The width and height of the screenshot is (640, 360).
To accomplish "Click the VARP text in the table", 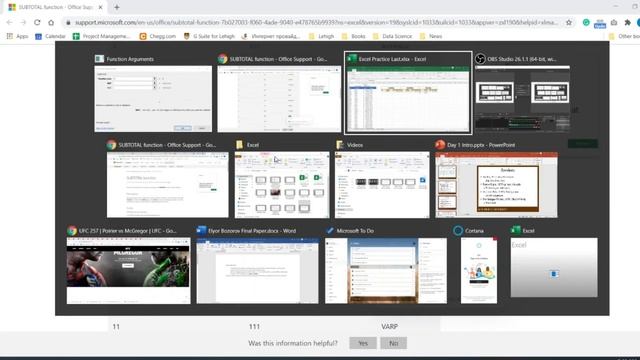I will (389, 327).
